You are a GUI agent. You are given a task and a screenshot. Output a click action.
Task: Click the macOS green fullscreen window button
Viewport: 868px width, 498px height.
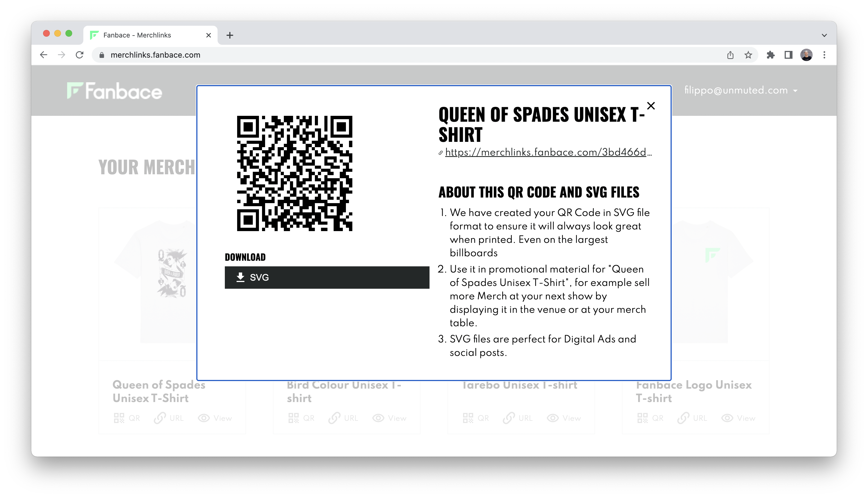69,33
